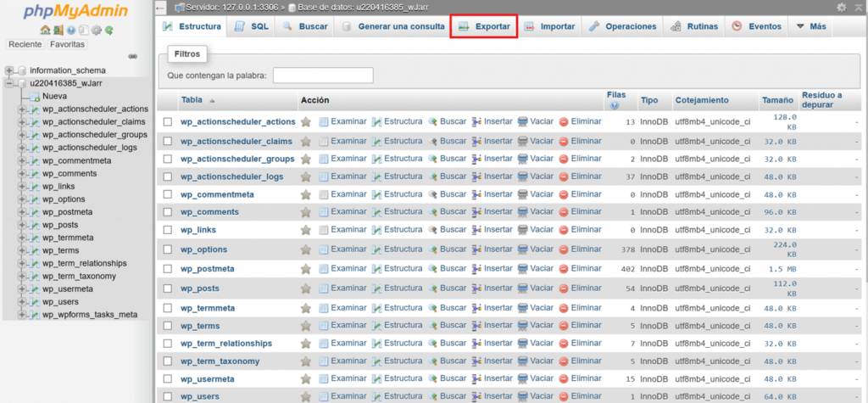Viewport: 868px width, 403px height.
Task: Go to the Operaciones tab
Action: click(622, 26)
